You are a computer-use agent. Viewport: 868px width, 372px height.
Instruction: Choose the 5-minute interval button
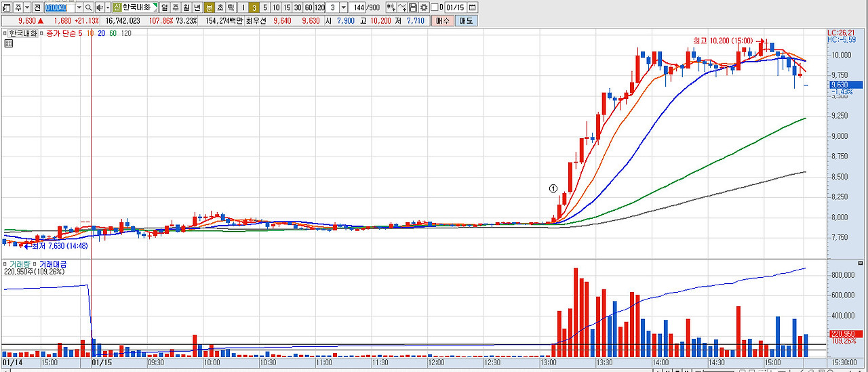point(265,7)
